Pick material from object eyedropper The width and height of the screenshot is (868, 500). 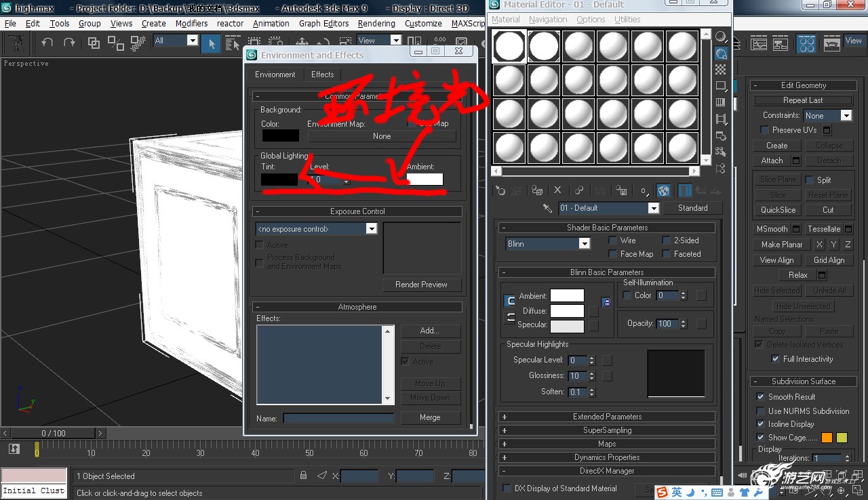[547, 208]
